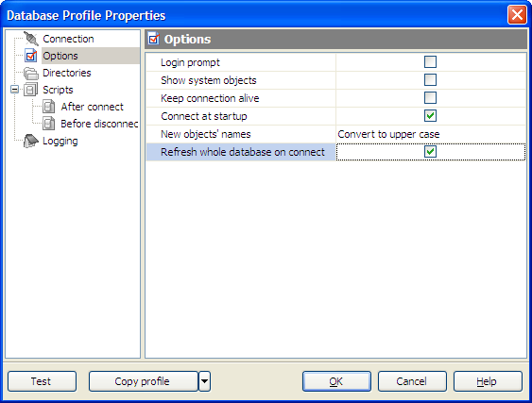Enable Show system objects checkbox
The width and height of the screenshot is (532, 403).
pyautogui.click(x=430, y=80)
